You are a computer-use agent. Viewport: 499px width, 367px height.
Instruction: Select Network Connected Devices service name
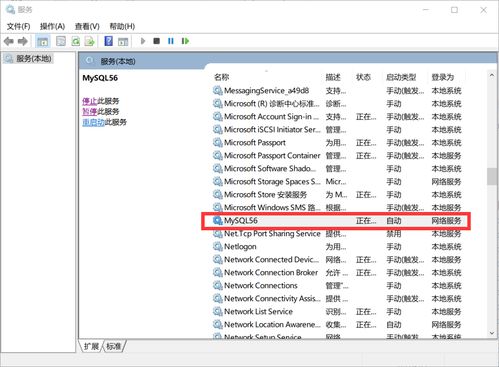pos(271,260)
